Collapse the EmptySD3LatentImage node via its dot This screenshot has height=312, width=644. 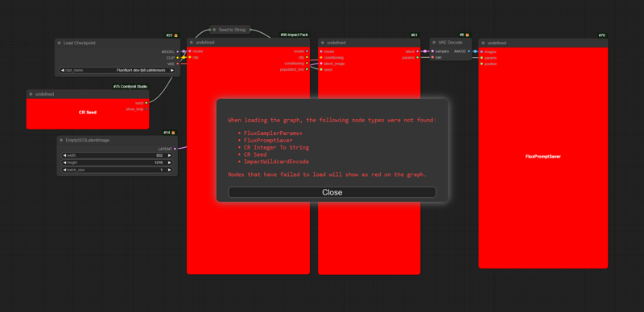pos(61,140)
